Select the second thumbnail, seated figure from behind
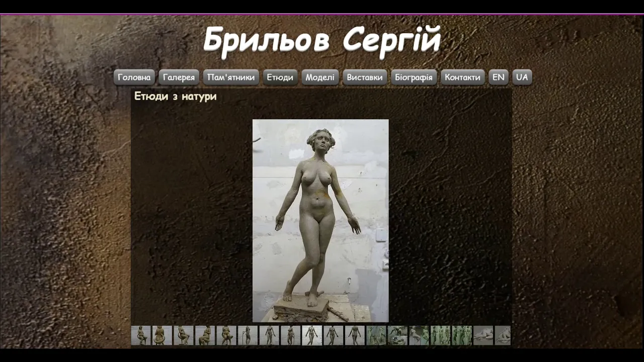 (162, 335)
